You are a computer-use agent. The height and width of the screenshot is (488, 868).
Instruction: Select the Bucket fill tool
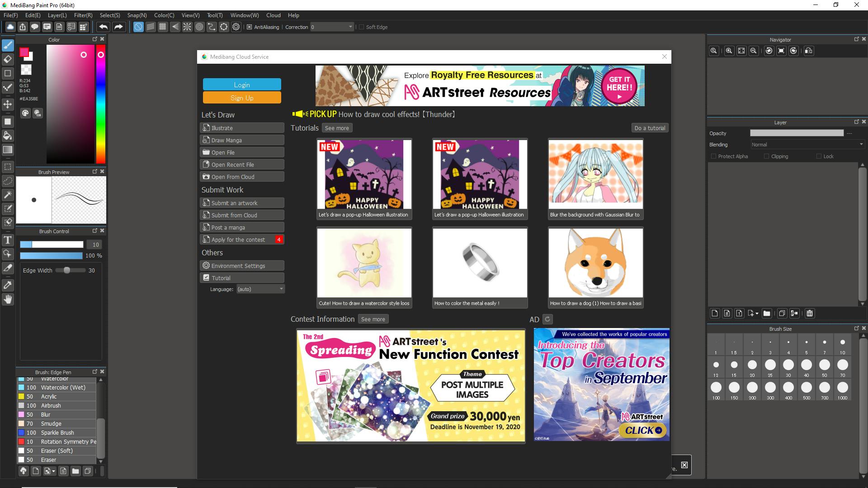(8, 136)
